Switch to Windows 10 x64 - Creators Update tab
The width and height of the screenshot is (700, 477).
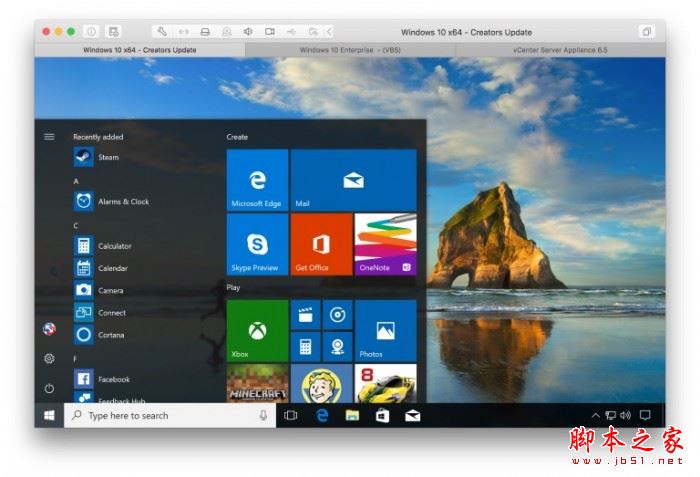click(140, 50)
